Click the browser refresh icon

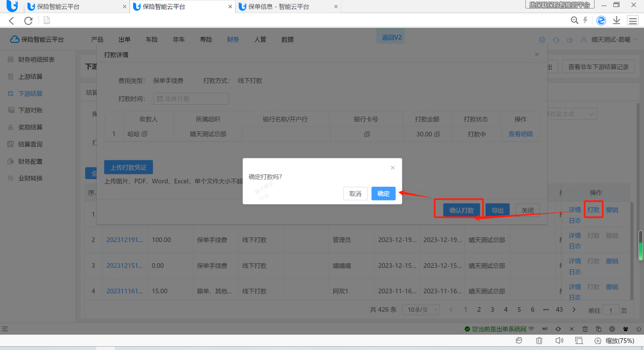[29, 21]
